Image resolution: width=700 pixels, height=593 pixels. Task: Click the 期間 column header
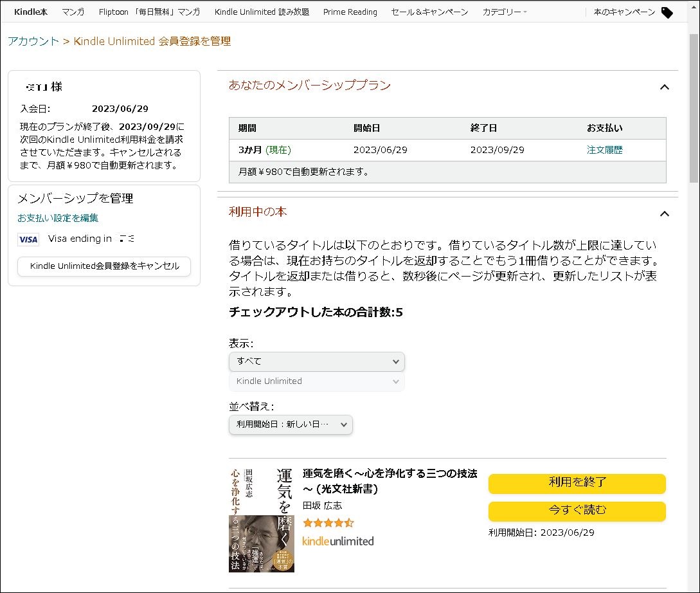point(247,128)
